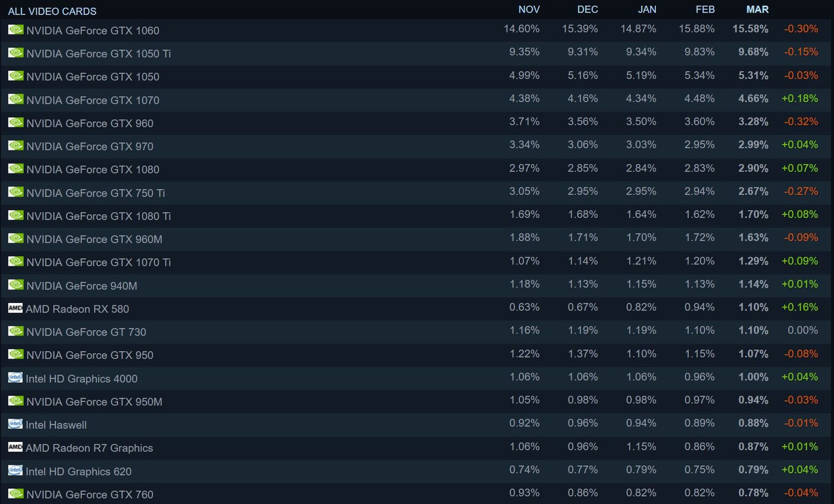
Task: Click the NVIDIA logo beside GeForce GTX 760
Action: 16,493
